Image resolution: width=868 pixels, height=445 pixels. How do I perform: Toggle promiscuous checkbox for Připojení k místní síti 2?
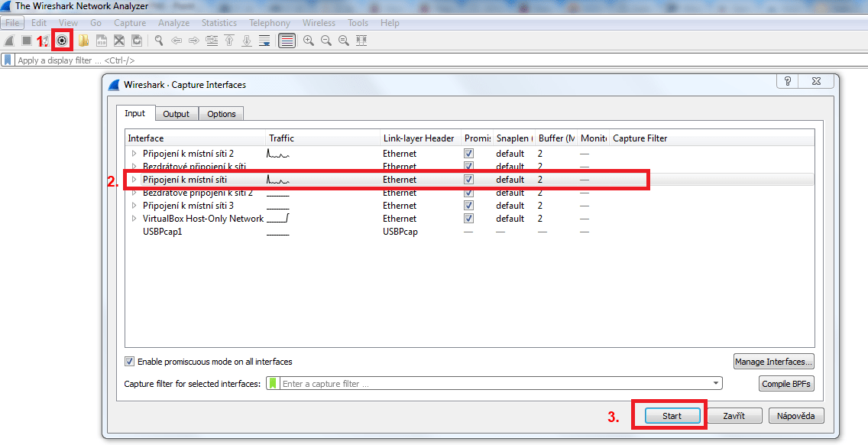[x=469, y=154]
